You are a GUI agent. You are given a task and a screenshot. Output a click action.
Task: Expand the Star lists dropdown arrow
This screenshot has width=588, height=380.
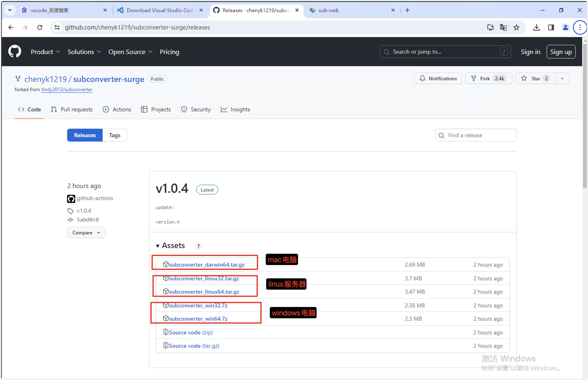[x=562, y=78]
